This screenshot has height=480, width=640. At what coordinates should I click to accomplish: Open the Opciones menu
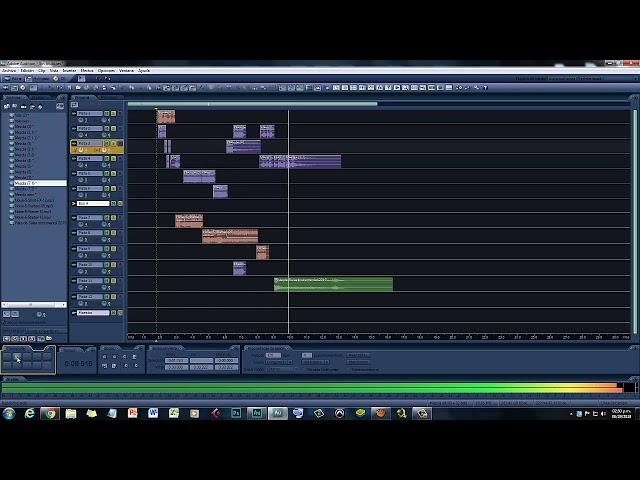106,71
